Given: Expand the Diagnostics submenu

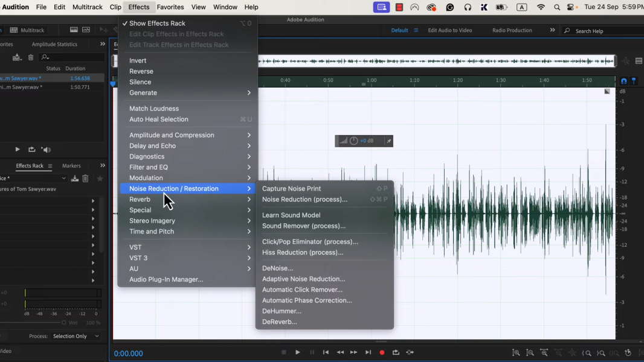Looking at the screenshot, I should [187, 156].
